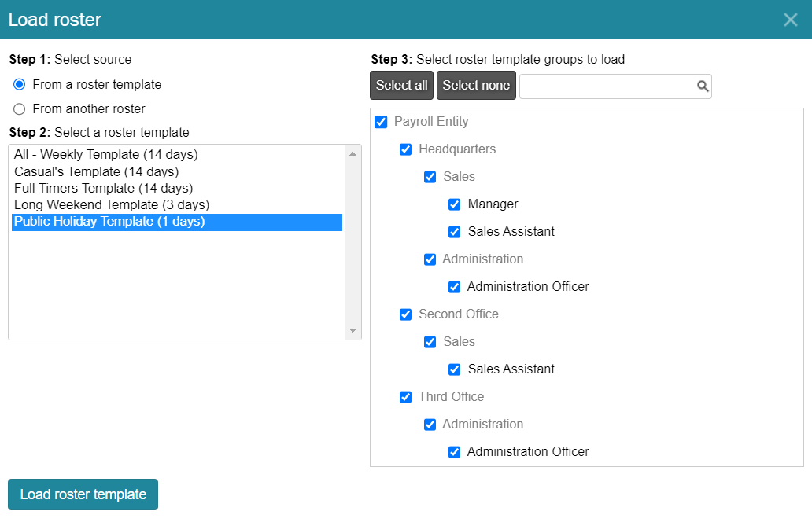Pick the Casual's Template list entry
The image size is (812, 522).
click(x=97, y=171)
